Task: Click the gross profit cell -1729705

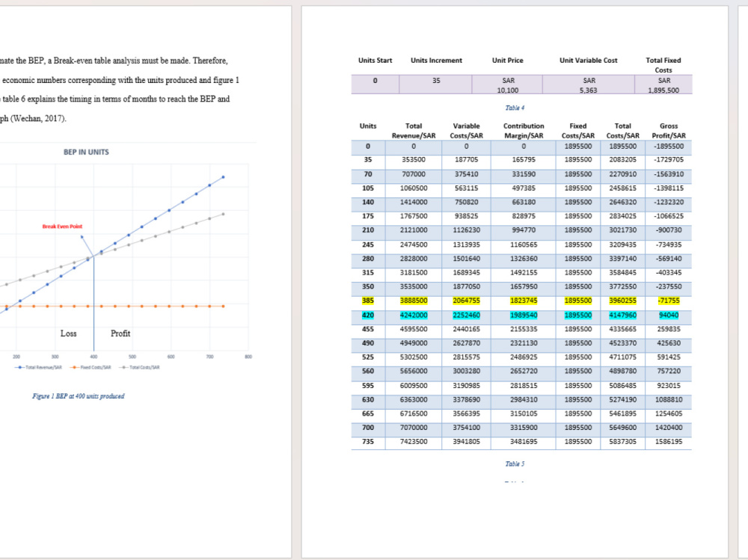Action: click(x=668, y=160)
